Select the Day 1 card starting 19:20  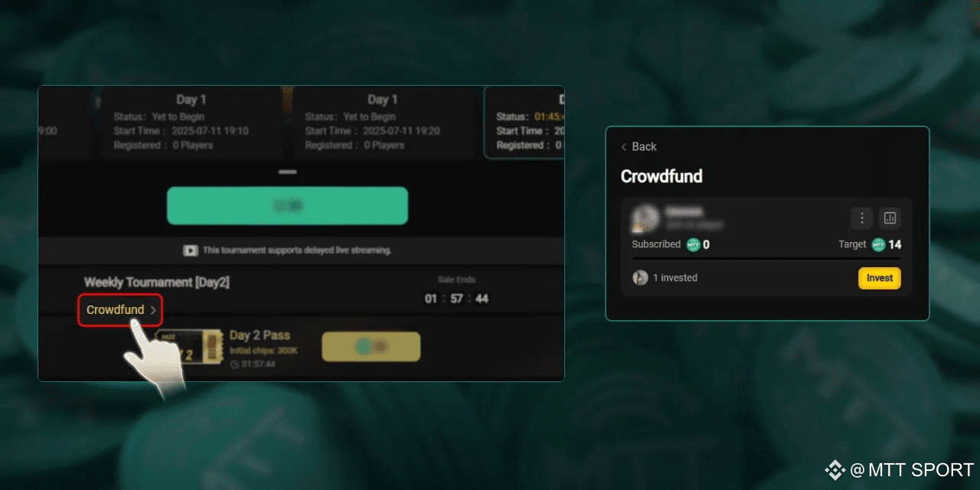[x=383, y=122]
